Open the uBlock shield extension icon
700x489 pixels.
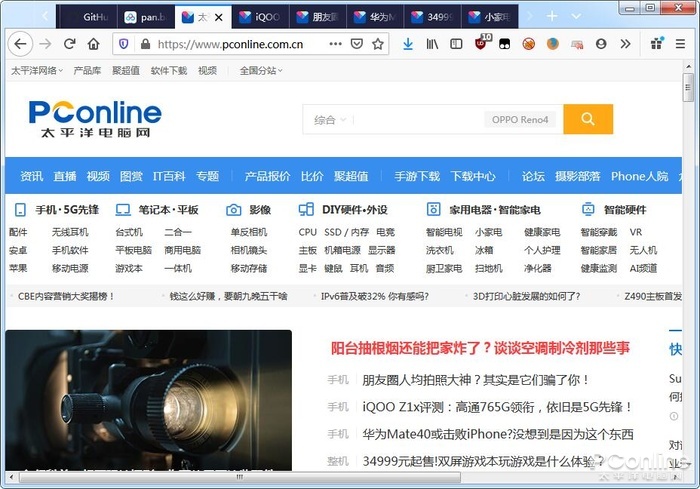tap(481, 43)
